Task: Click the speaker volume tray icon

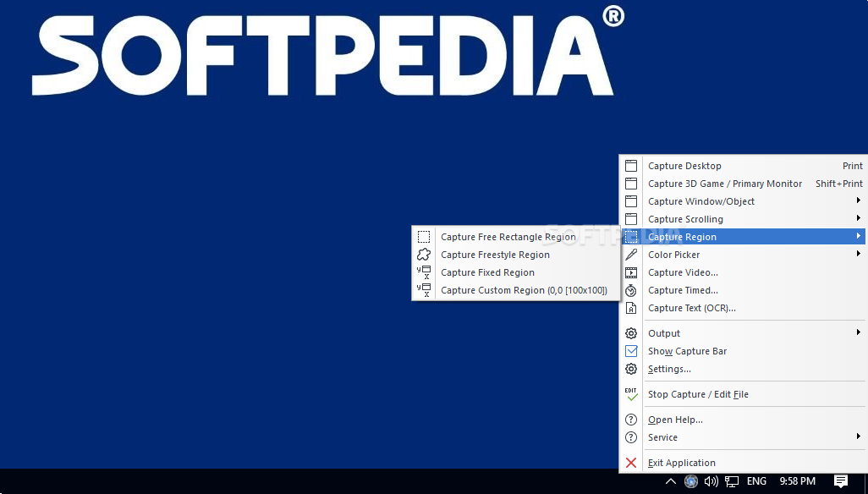Action: (x=711, y=481)
